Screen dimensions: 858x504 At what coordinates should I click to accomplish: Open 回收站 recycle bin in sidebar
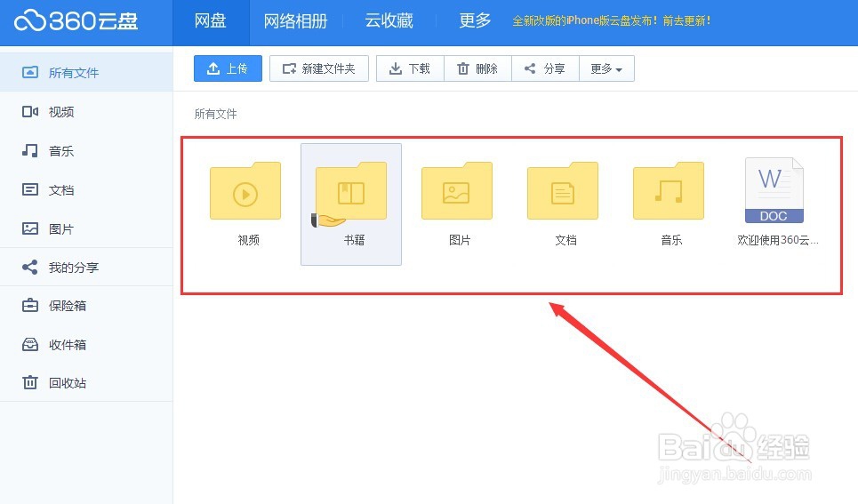tap(86, 382)
